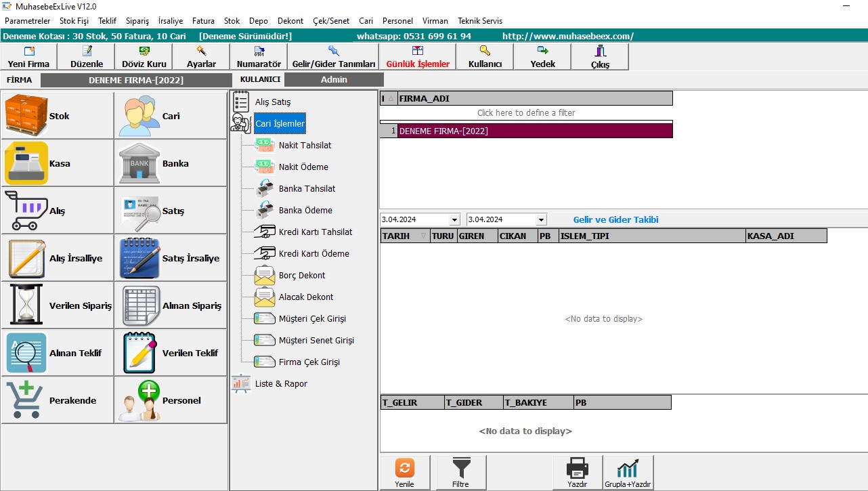Click the FIRMA_ADI filter row
This screenshot has width=868, height=491.
click(x=526, y=113)
